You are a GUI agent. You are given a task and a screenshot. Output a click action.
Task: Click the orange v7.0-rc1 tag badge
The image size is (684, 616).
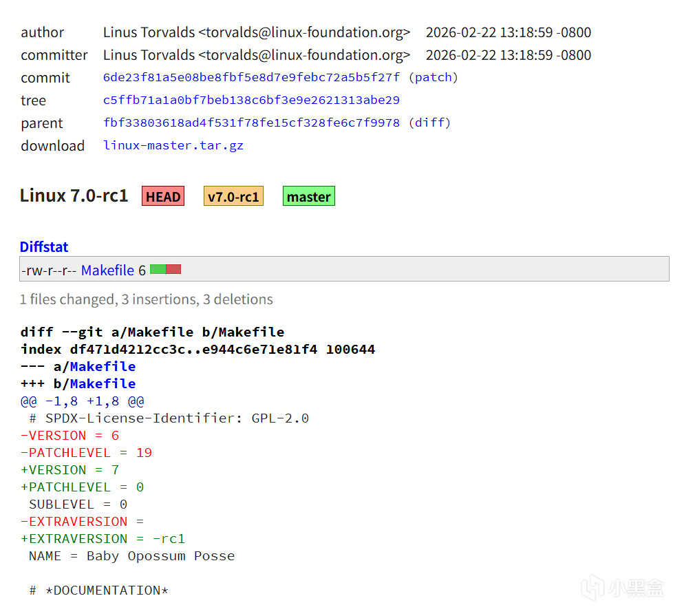pyautogui.click(x=233, y=197)
